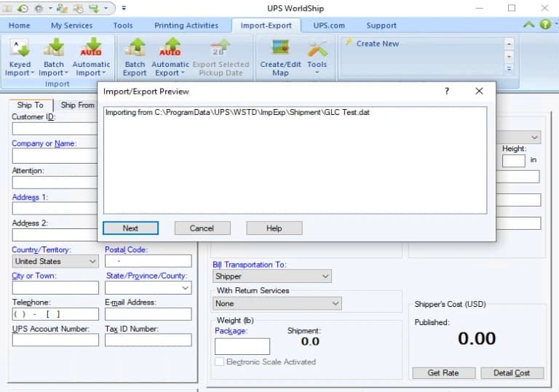Open the Tools ribbon tab

[x=123, y=25]
